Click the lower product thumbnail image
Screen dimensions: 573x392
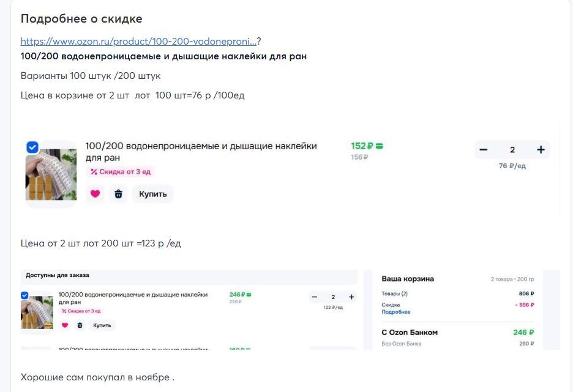[37, 314]
